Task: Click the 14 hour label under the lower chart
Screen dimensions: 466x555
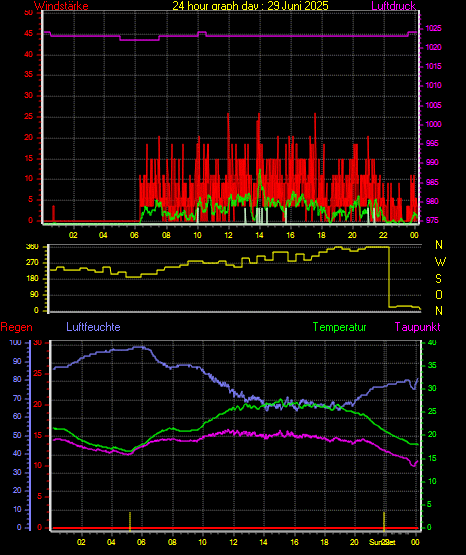Action: pos(263,542)
